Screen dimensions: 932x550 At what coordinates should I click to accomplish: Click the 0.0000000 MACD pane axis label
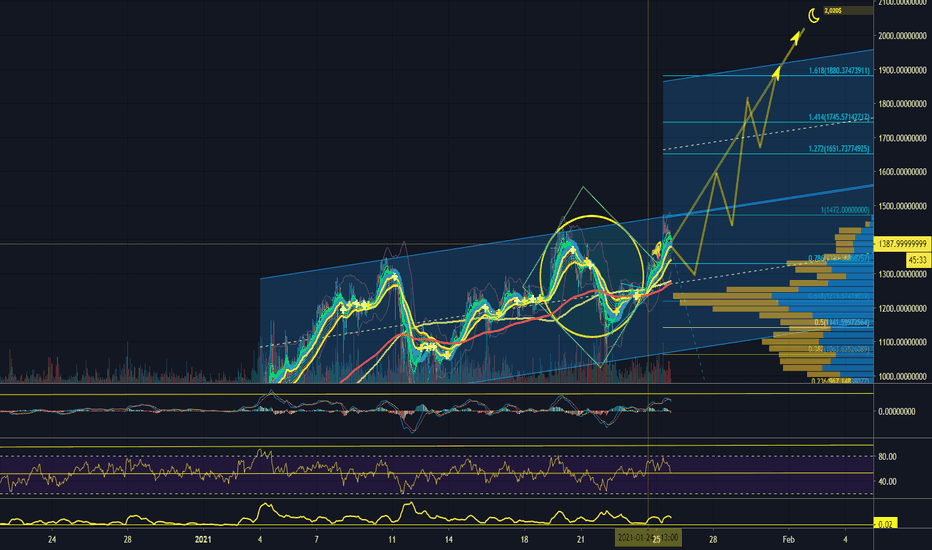897,411
